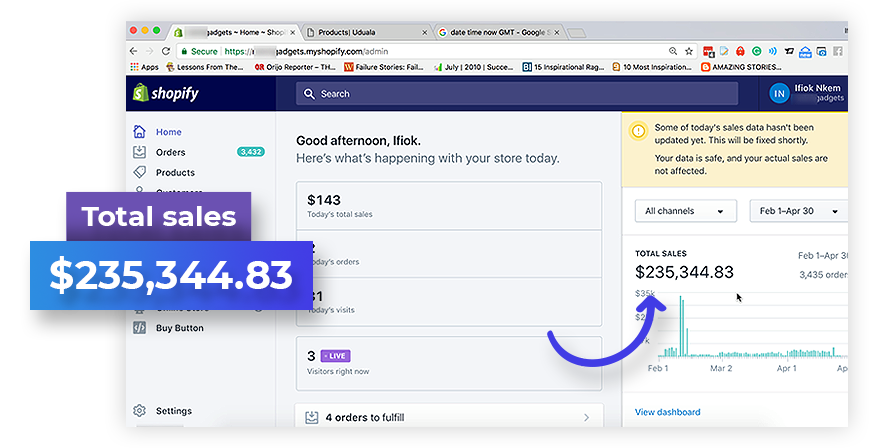
Task: Expand 4 orders to fulfill chevron
Action: (586, 417)
